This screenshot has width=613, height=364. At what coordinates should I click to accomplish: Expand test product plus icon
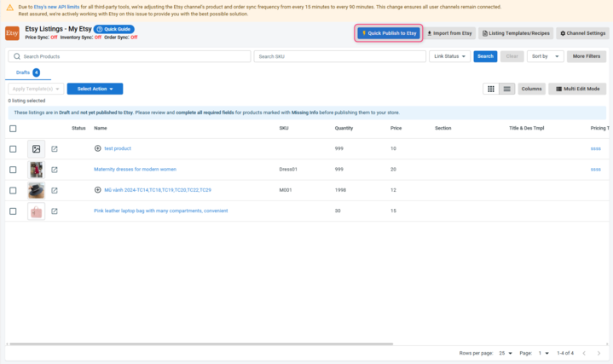[98, 148]
